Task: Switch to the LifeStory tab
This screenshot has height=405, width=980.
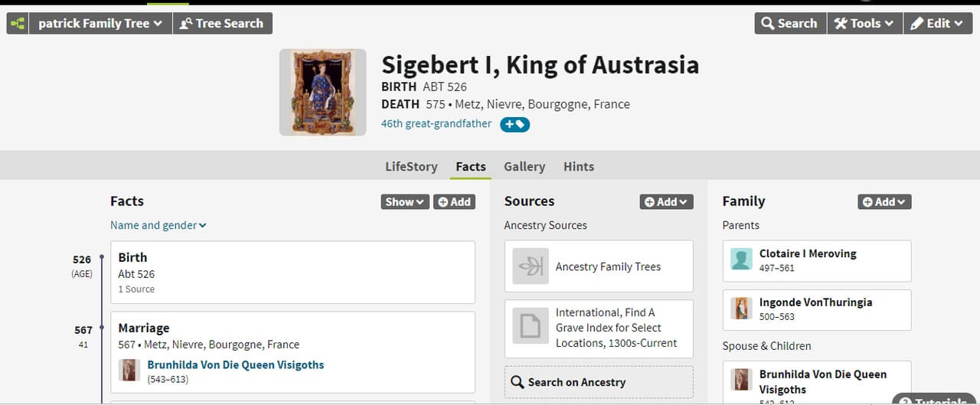Action: tap(411, 166)
